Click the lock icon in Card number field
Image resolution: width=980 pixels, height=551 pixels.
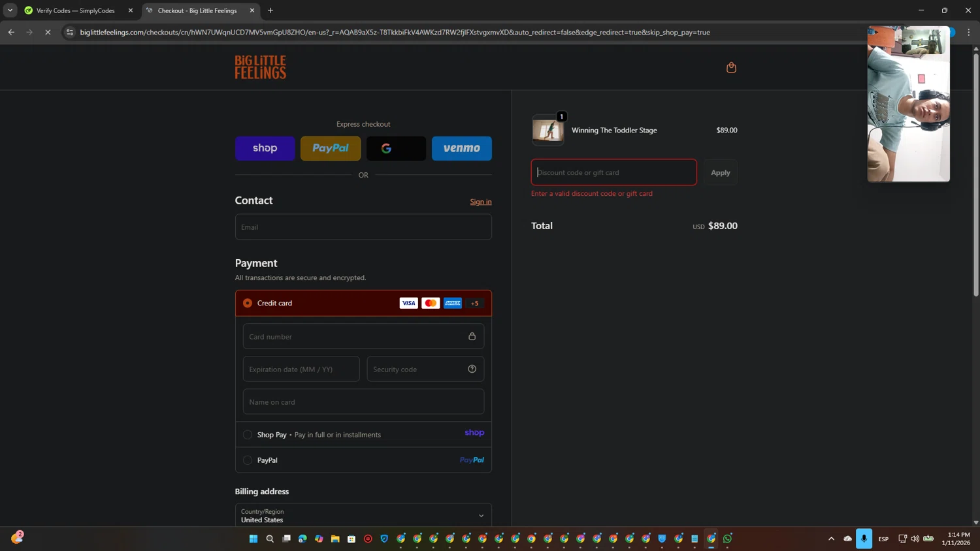(472, 336)
